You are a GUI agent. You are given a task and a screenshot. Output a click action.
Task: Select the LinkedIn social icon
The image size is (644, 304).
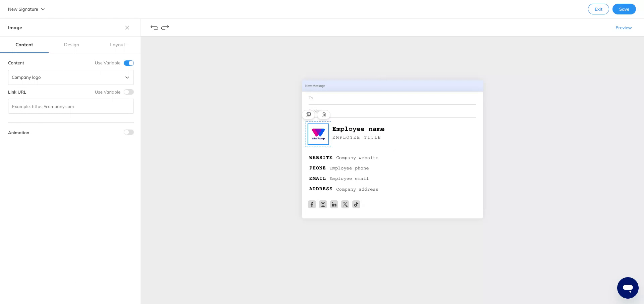(x=334, y=204)
